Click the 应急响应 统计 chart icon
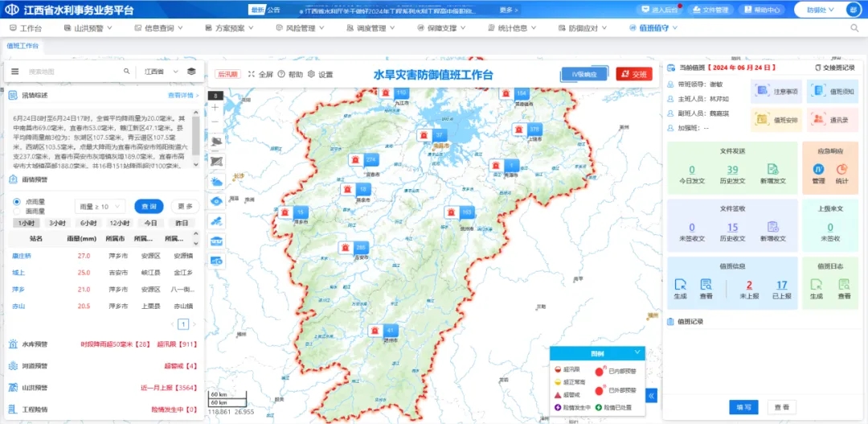Screen dimensions: 868x424 click(841, 170)
